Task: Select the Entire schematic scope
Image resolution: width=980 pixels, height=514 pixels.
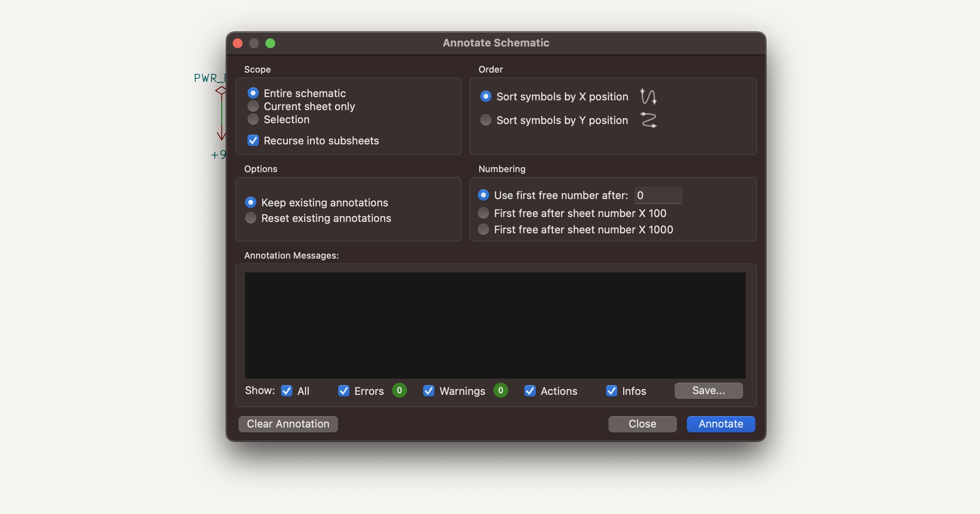Action: [x=252, y=93]
